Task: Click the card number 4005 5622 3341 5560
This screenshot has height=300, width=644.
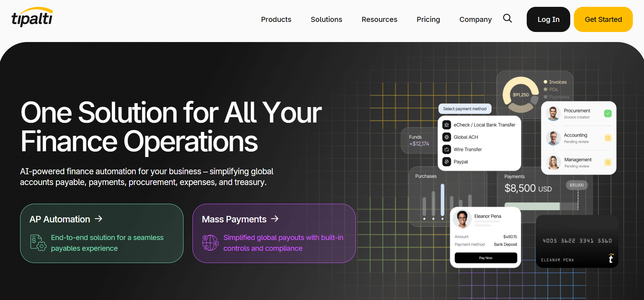Action: pos(577,241)
